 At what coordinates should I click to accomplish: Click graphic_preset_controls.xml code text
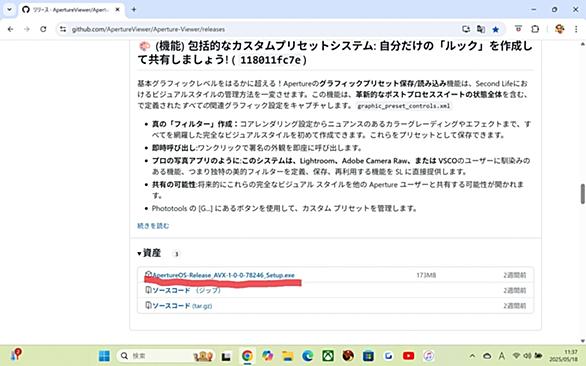pyautogui.click(x=403, y=106)
